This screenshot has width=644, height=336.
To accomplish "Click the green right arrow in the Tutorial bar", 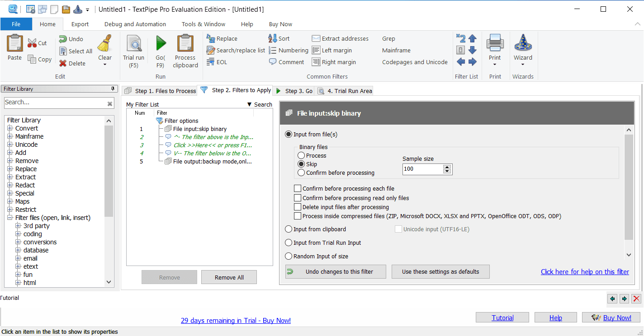I will pos(624,299).
